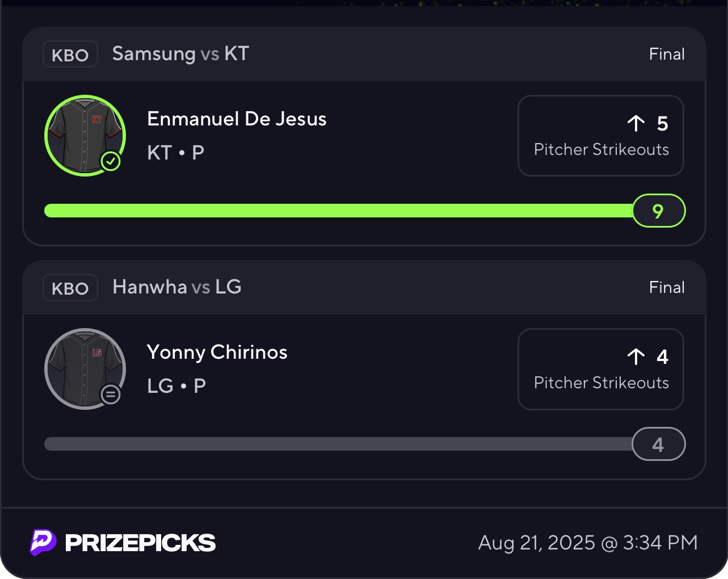Click the PrizePicks logo icon

(x=43, y=542)
